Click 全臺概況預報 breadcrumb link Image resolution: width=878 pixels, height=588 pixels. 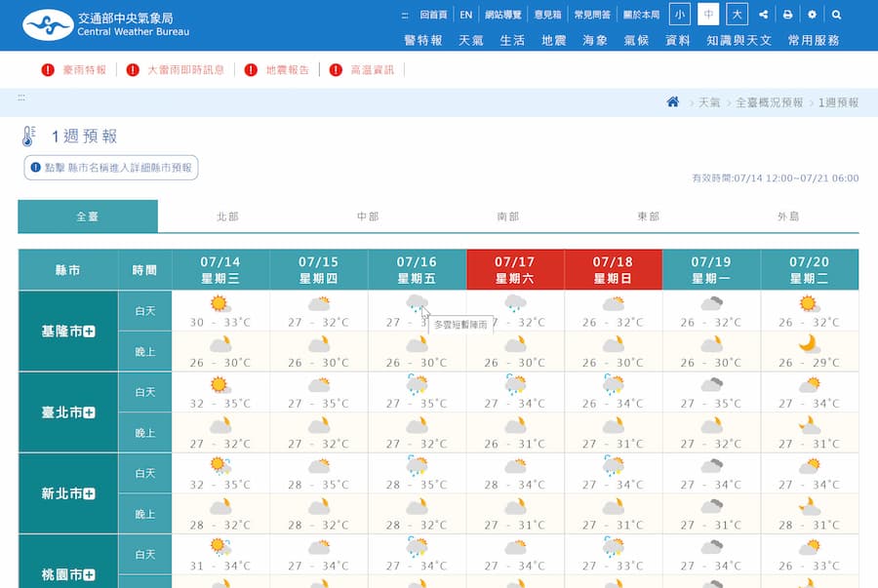pos(769,102)
